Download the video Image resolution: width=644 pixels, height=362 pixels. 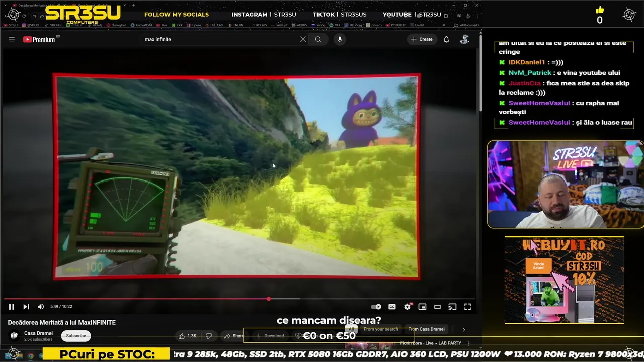click(x=270, y=336)
